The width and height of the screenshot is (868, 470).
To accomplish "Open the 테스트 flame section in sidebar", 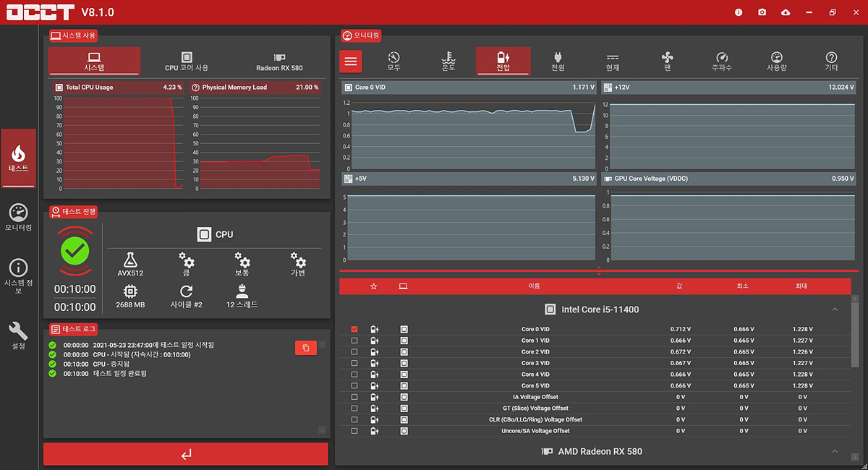I will point(18,158).
